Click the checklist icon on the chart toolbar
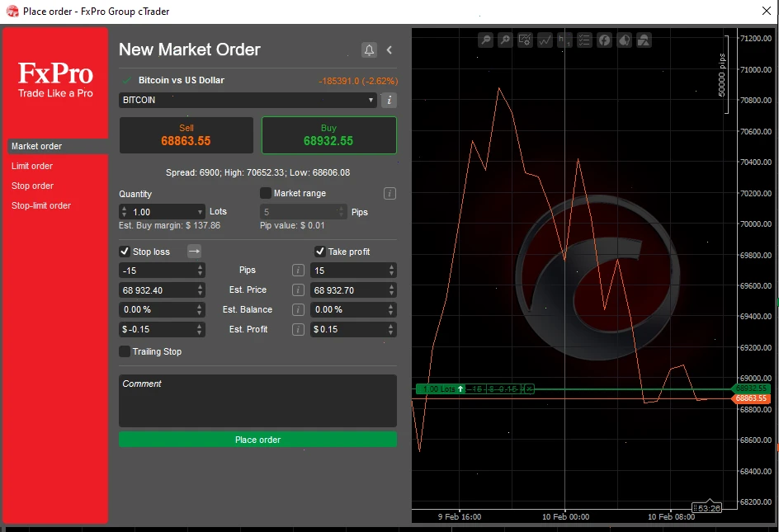Screen dimensions: 779x532 click(584, 39)
